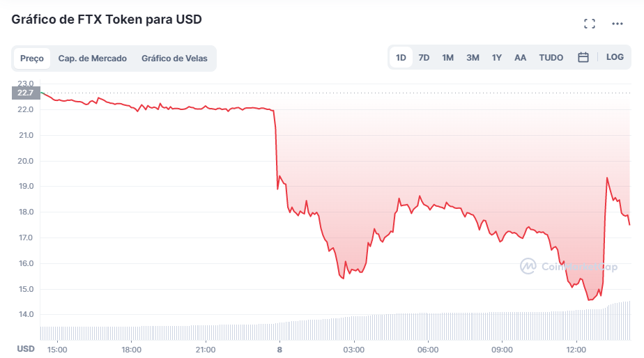Click the 03:00 time axis label
The width and height of the screenshot is (644, 358).
353,350
